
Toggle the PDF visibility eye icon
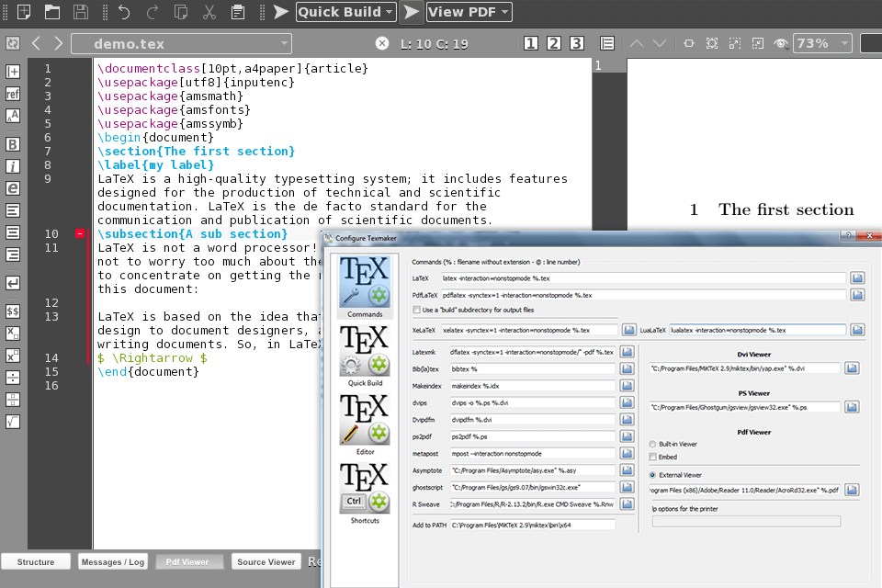tap(781, 43)
